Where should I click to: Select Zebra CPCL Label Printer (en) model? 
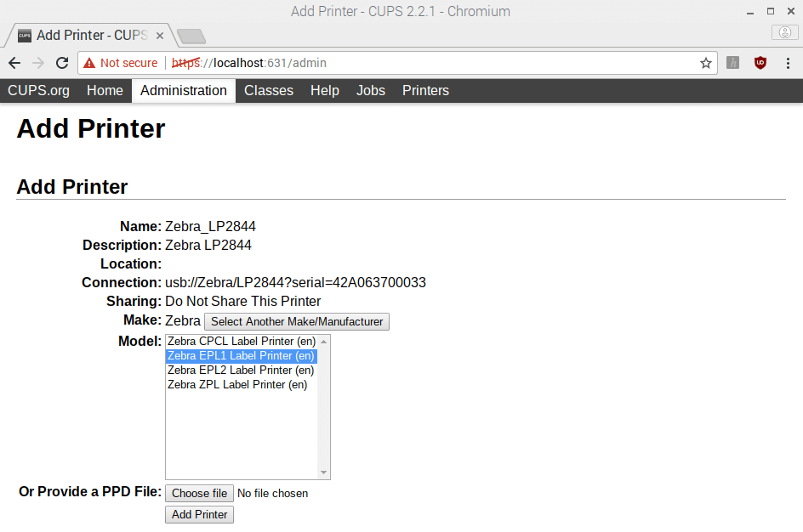click(x=242, y=341)
